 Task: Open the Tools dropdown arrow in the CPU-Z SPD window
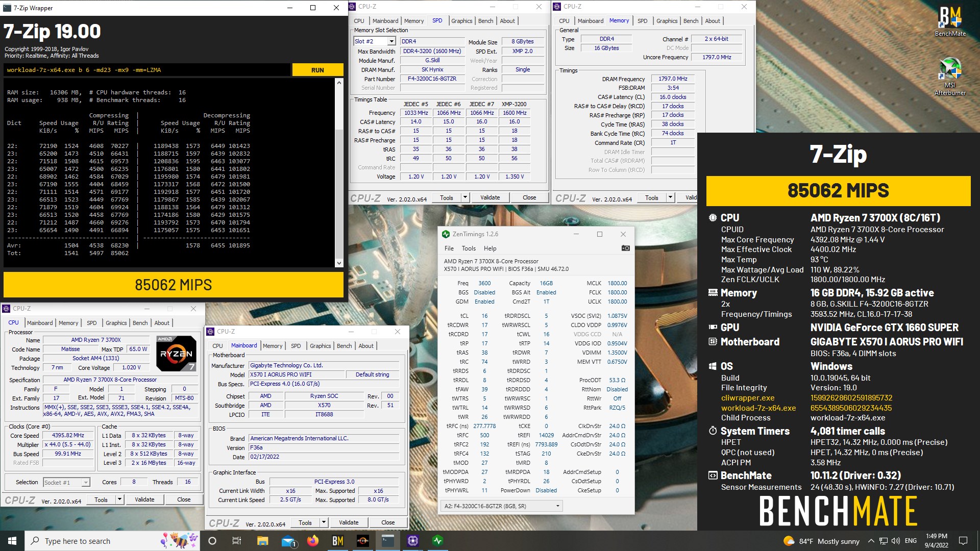click(x=465, y=197)
